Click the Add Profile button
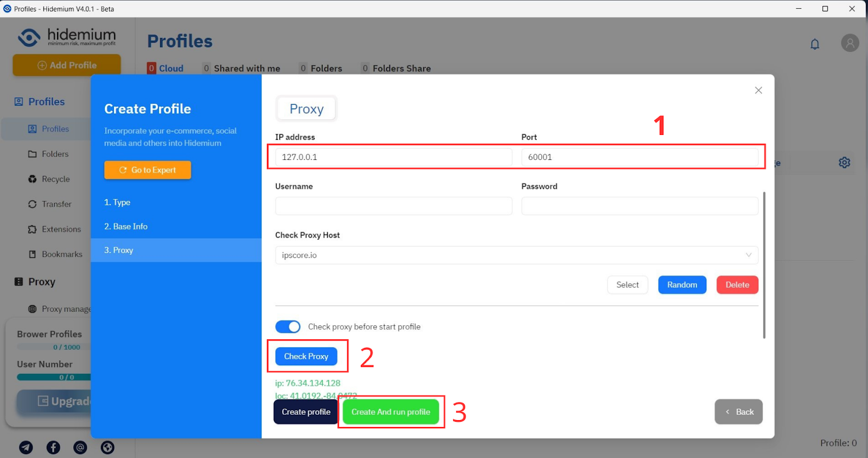This screenshot has width=868, height=458. [67, 65]
